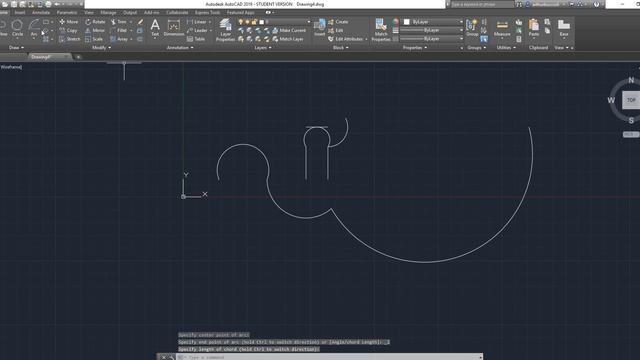This screenshot has height=360, width=640.
Task: Expand the Layers panel
Action: tap(262, 48)
